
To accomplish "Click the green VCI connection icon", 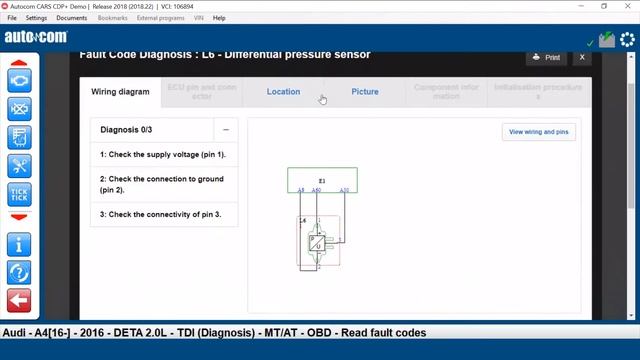I will [x=607, y=40].
